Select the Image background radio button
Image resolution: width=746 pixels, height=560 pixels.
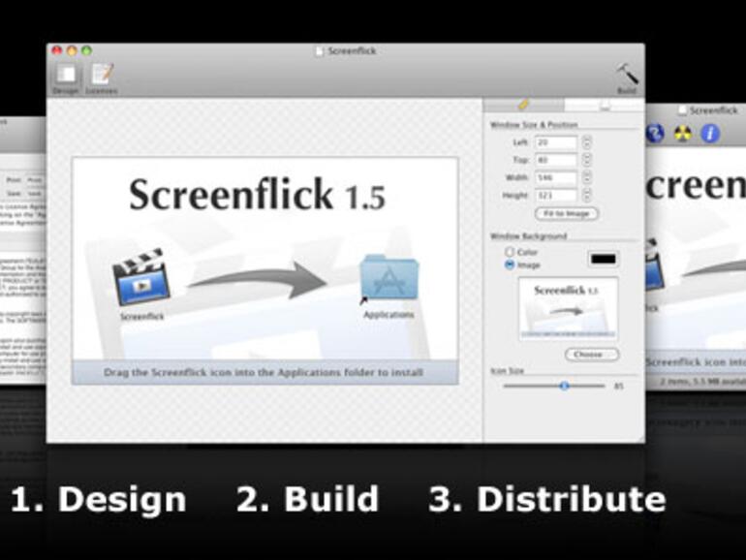click(510, 264)
